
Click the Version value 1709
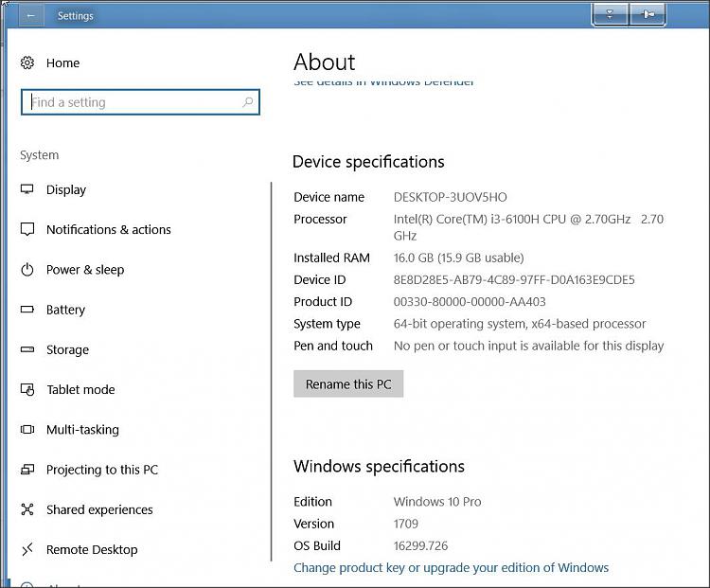click(x=406, y=524)
